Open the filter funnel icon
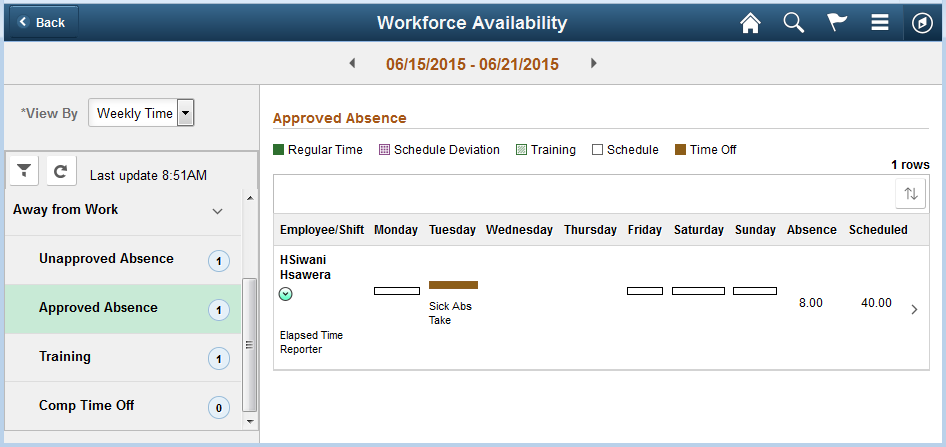The height and width of the screenshot is (447, 946). tap(24, 171)
